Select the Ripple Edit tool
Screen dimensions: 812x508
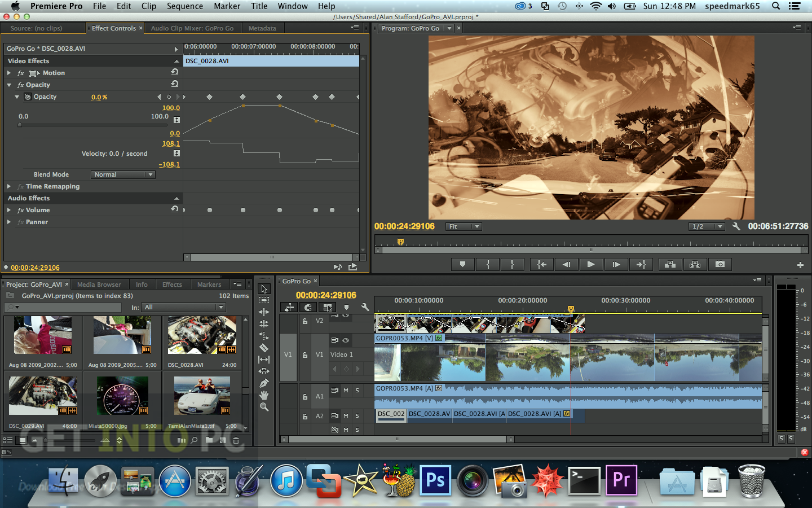[264, 312]
